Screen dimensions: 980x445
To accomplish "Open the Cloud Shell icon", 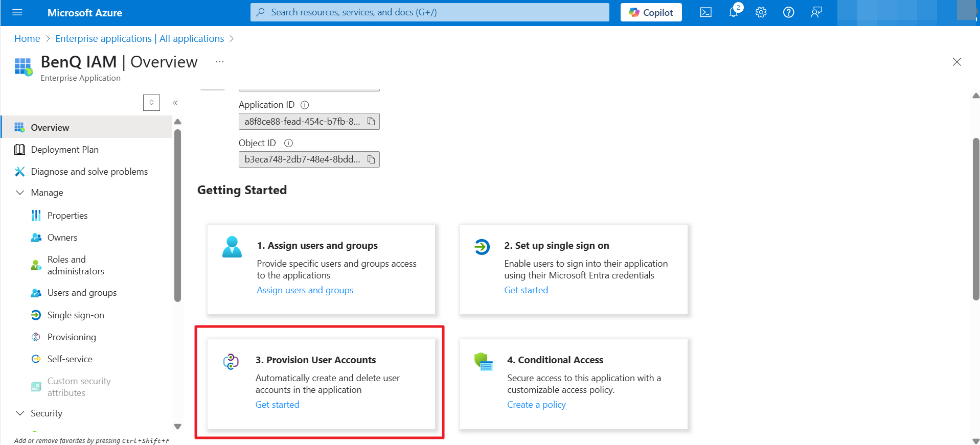I will click(705, 12).
